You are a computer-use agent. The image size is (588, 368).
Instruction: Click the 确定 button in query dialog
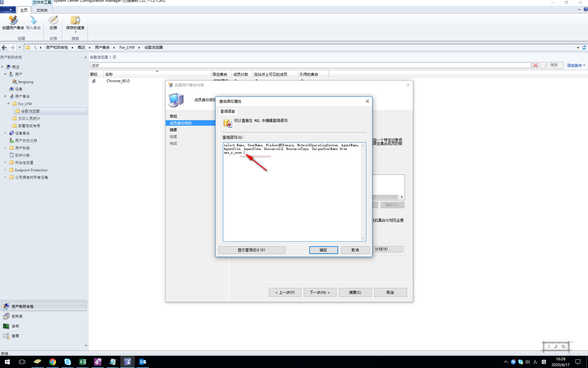click(323, 250)
